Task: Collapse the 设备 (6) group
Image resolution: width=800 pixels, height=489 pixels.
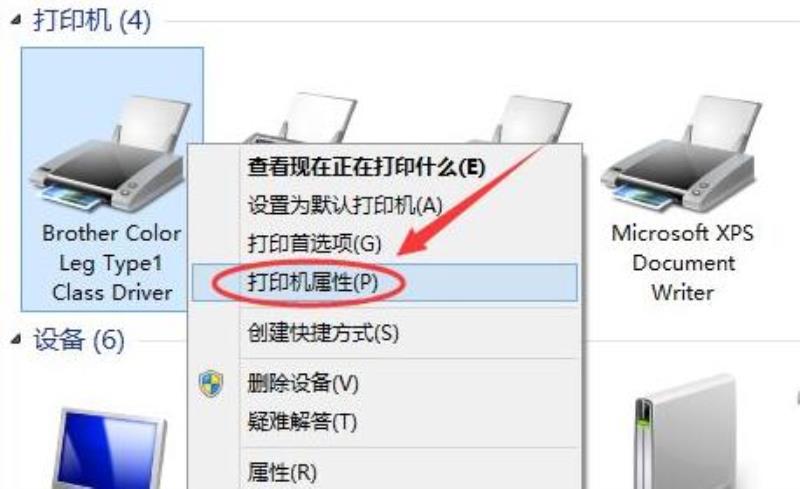Action: click(16, 339)
